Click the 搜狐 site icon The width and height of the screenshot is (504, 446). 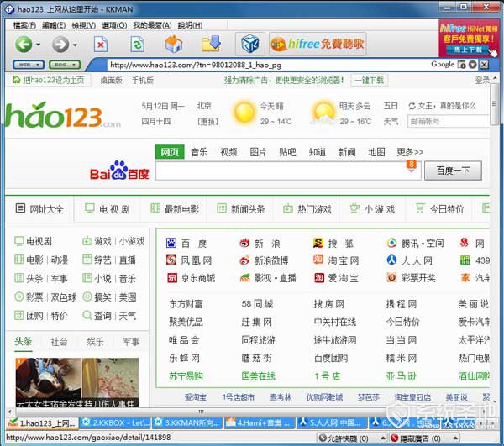click(x=318, y=243)
